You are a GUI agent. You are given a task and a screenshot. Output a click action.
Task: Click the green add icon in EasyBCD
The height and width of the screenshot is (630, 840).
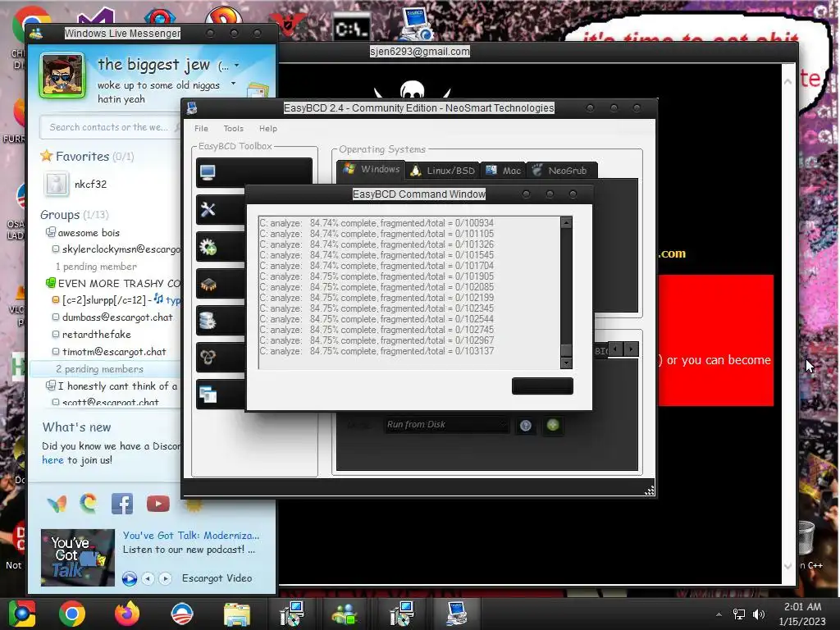553,426
